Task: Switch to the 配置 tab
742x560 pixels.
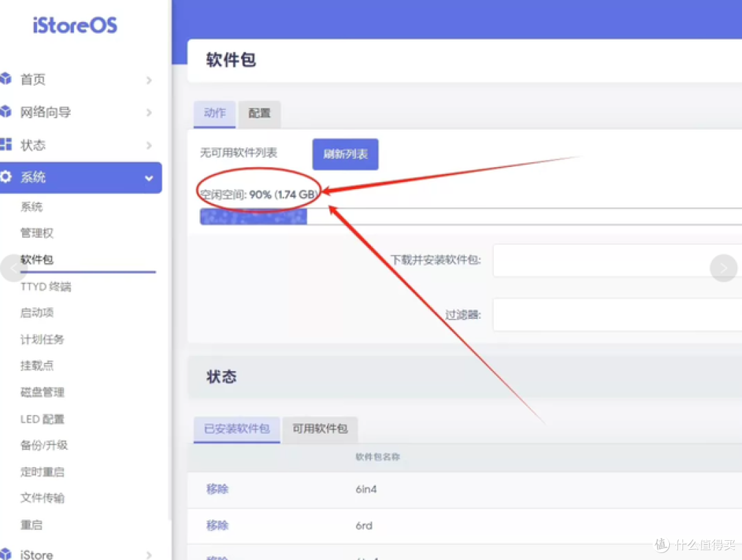Action: [x=259, y=113]
